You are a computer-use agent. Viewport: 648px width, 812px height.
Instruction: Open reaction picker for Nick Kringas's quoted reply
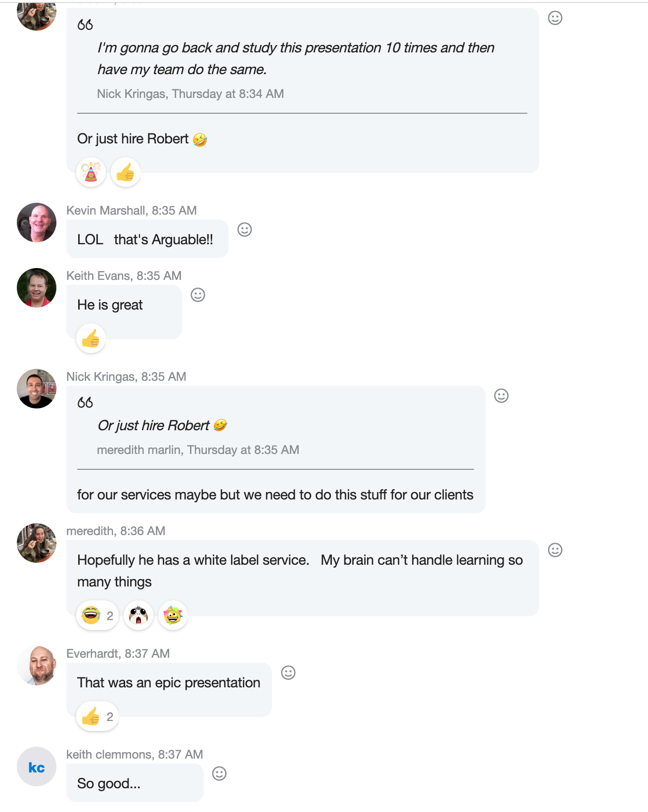pos(501,396)
